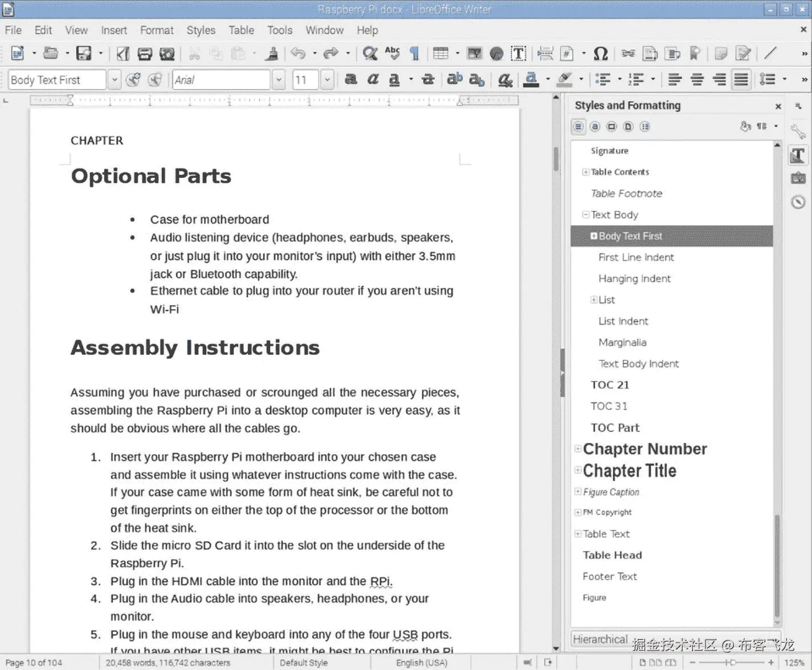The width and height of the screenshot is (812, 670).
Task: Set justified alignment
Action: click(x=741, y=80)
